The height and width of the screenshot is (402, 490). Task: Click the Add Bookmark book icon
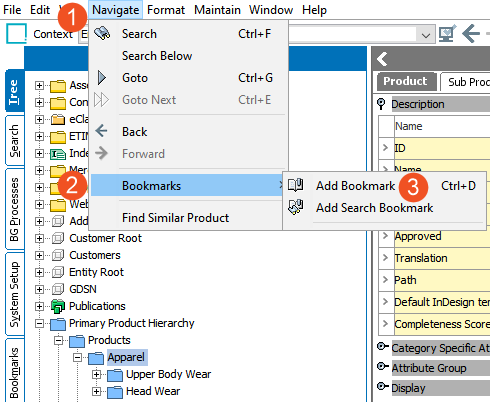click(296, 185)
